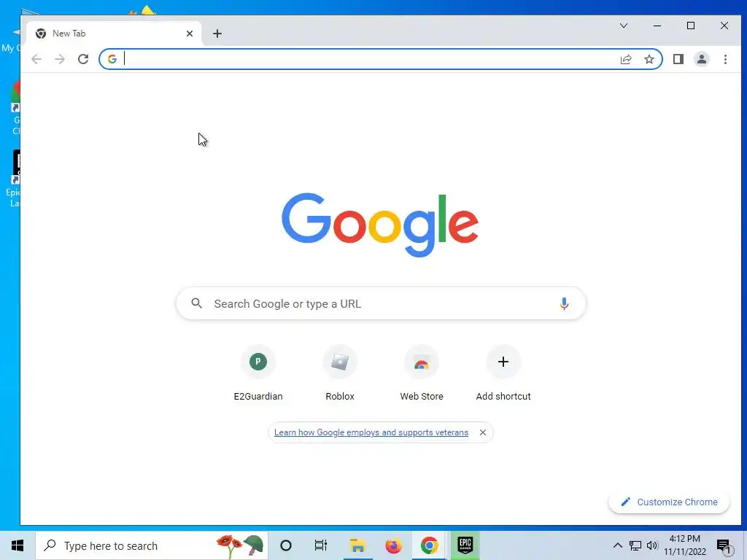
Task: Open the Web Store shortcut
Action: [x=422, y=373]
